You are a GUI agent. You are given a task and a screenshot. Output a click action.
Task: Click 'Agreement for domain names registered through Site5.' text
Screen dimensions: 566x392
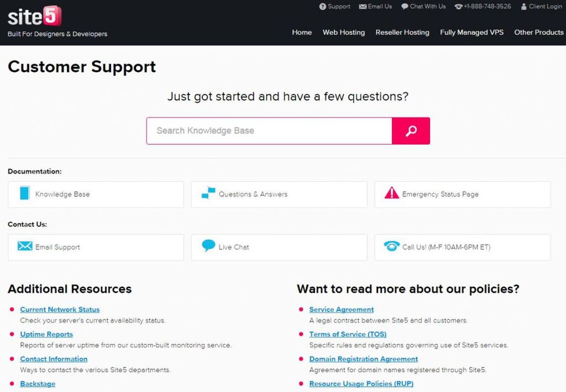click(x=398, y=370)
